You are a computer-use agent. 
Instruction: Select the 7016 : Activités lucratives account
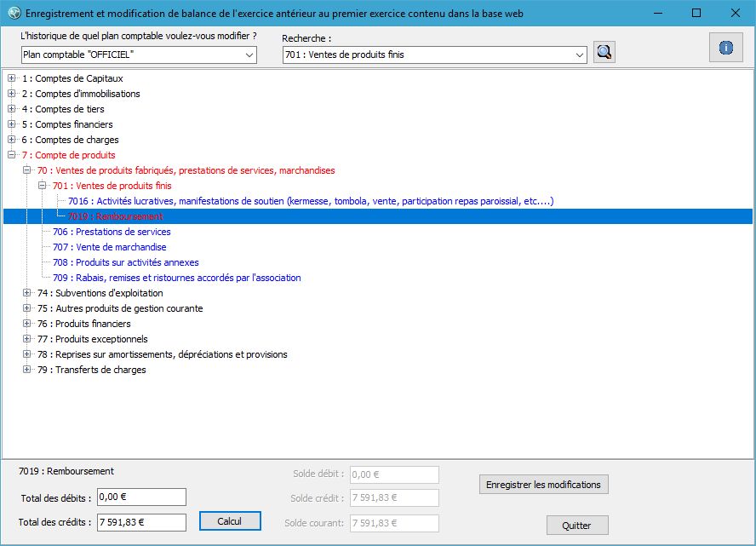[311, 201]
